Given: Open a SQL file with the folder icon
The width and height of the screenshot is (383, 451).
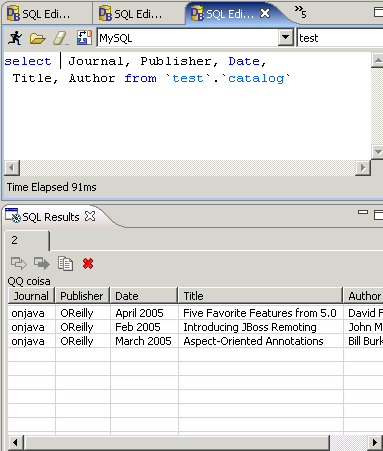Looking at the screenshot, I should (x=37, y=38).
